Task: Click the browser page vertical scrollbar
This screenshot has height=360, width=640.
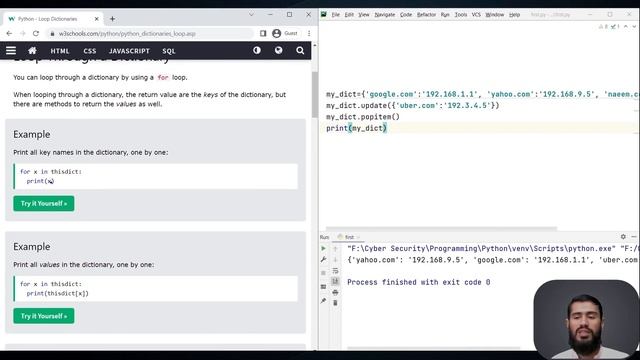Action: coord(315,94)
